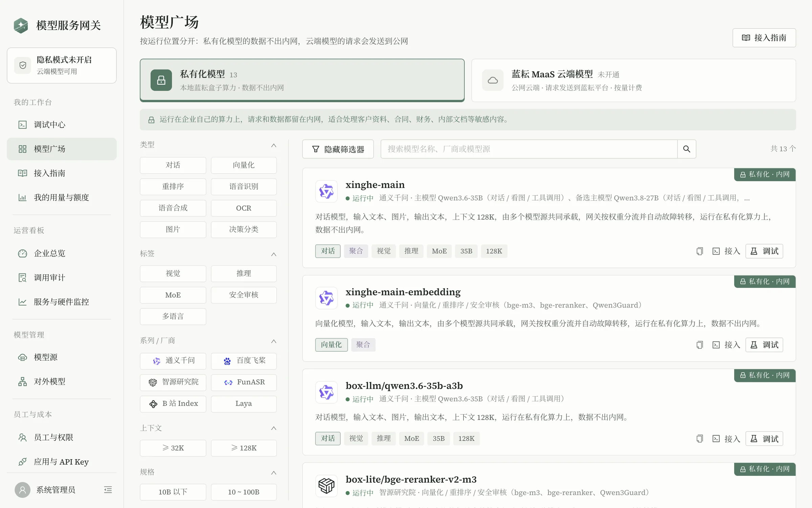
Task: Copy xinghe-main model name icon
Action: tap(699, 251)
